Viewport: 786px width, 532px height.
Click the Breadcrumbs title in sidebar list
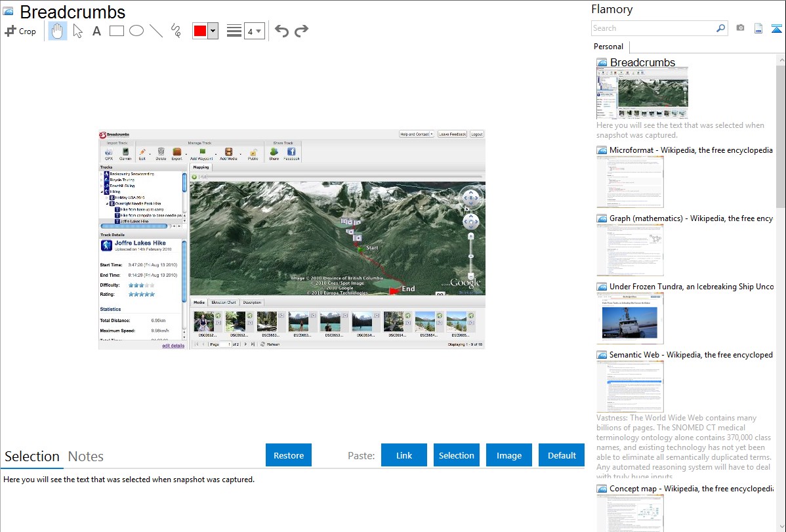tap(642, 63)
